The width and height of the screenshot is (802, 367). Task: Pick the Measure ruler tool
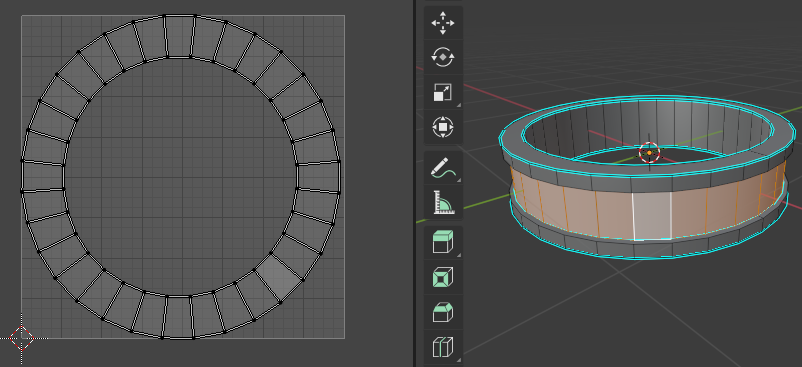443,202
